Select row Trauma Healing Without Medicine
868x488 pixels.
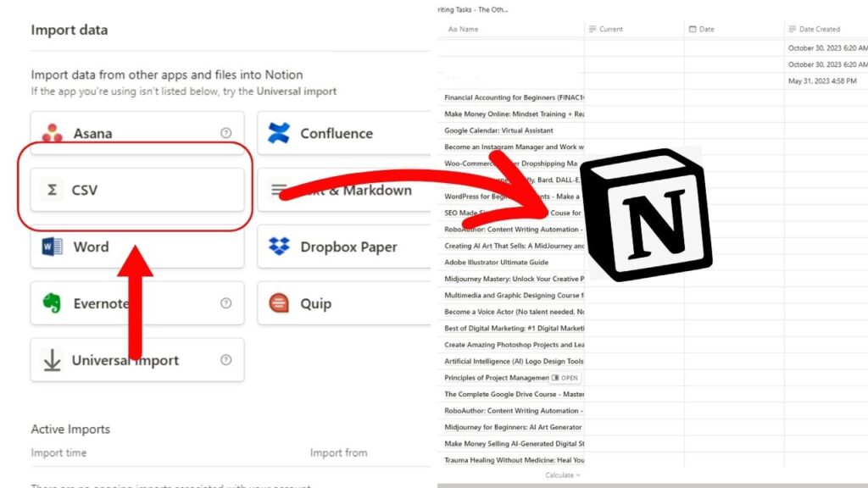tap(514, 460)
